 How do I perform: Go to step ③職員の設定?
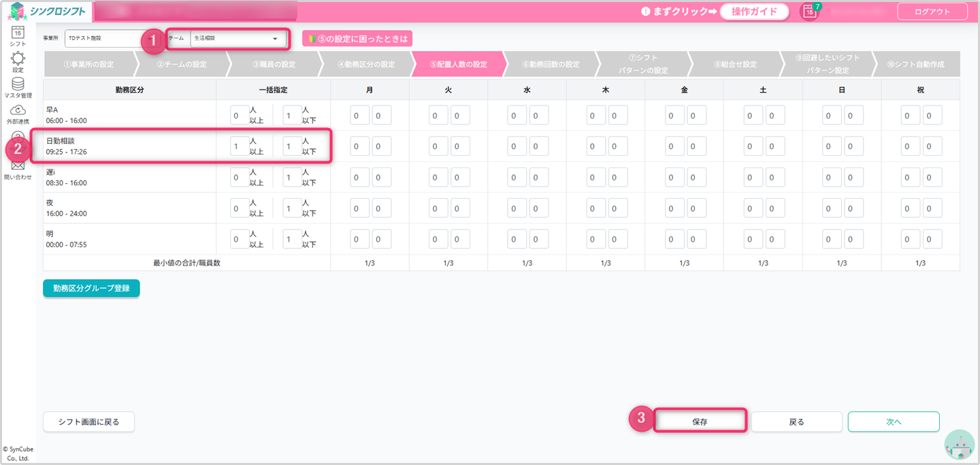pyautogui.click(x=274, y=65)
